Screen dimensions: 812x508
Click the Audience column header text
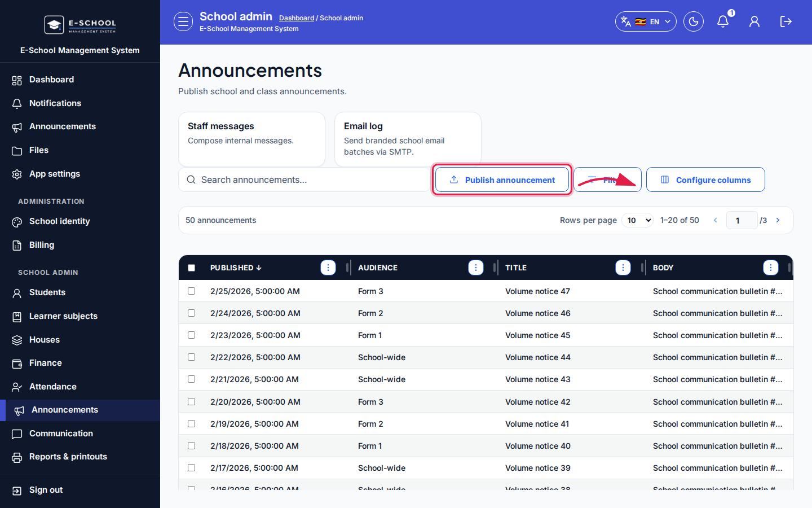point(378,268)
